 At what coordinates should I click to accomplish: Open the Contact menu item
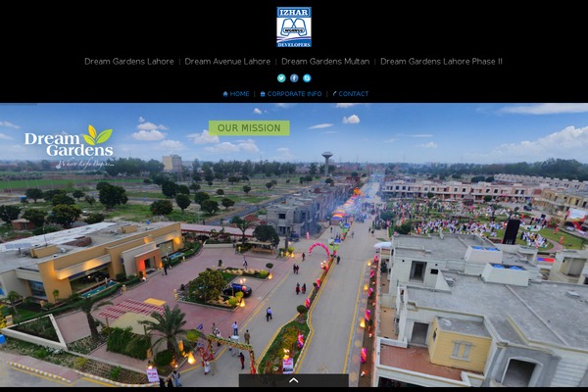[x=351, y=94]
